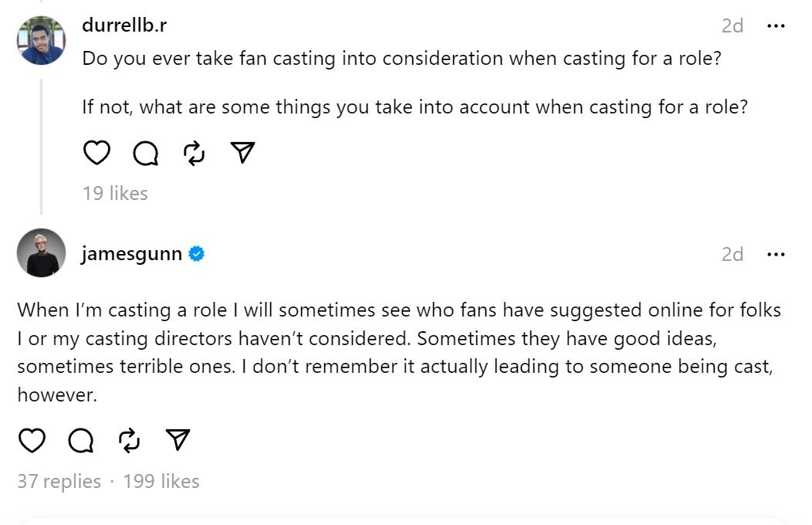Reply to durrellb.r's post via comment icon
This screenshot has width=812, height=525.
click(x=145, y=154)
